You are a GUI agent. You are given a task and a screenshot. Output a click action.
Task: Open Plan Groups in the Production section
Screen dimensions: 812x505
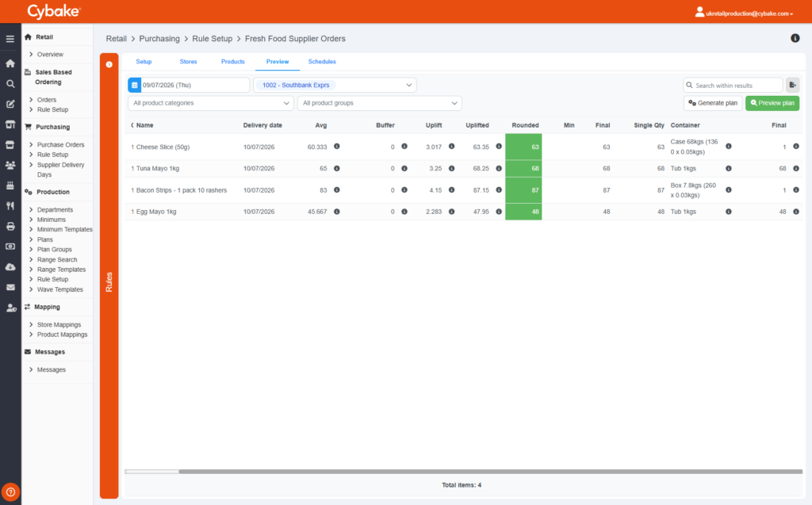pyautogui.click(x=55, y=250)
